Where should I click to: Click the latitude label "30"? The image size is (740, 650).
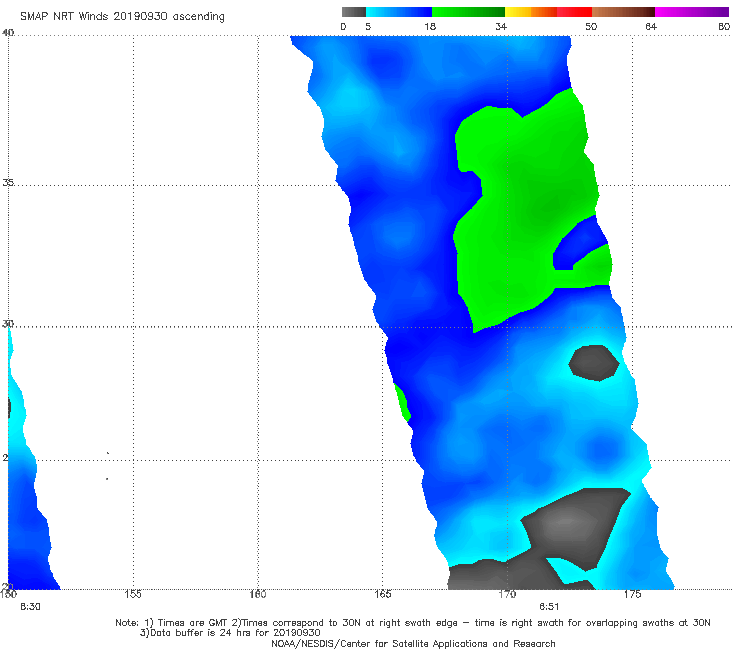(8, 324)
